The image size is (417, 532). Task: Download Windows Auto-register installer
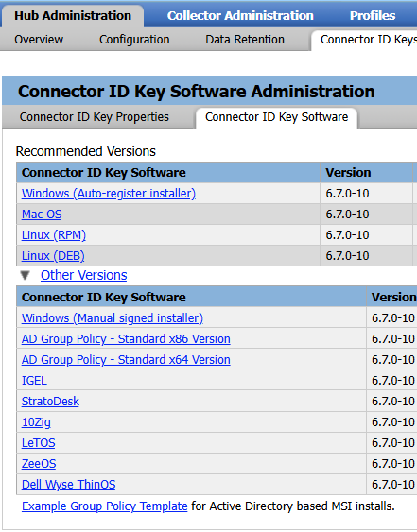click(x=109, y=194)
